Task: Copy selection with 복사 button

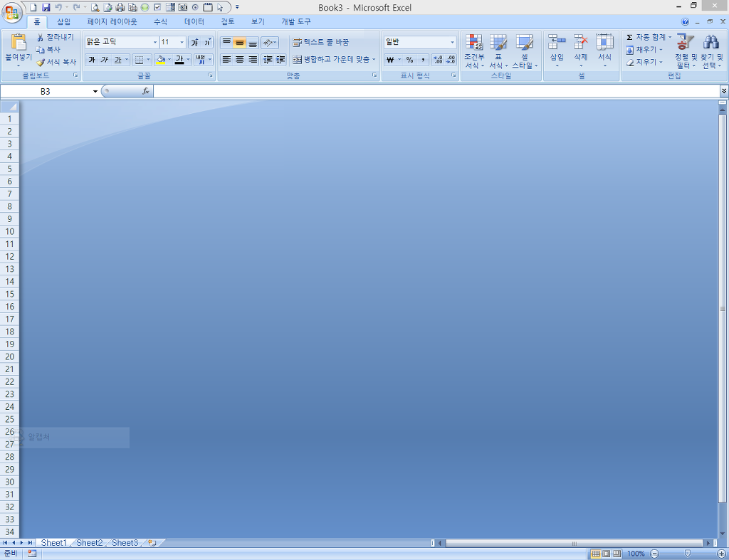Action: [48, 49]
